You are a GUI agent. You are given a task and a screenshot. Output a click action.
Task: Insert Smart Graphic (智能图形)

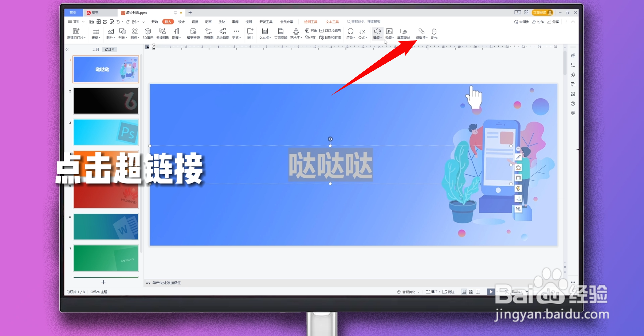pos(163,33)
